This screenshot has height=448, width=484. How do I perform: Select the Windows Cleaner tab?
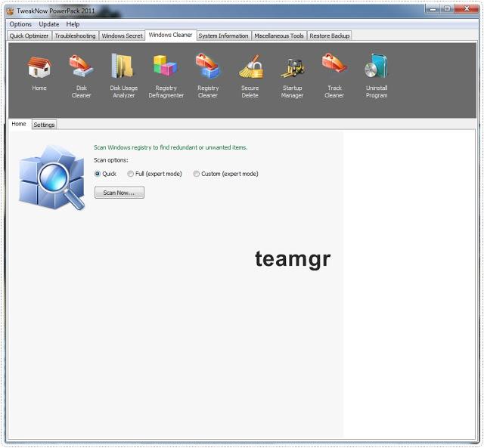pyautogui.click(x=170, y=36)
